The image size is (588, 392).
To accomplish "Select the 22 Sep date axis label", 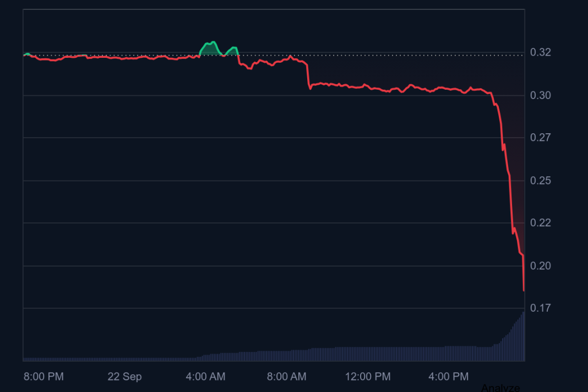I will [124, 377].
